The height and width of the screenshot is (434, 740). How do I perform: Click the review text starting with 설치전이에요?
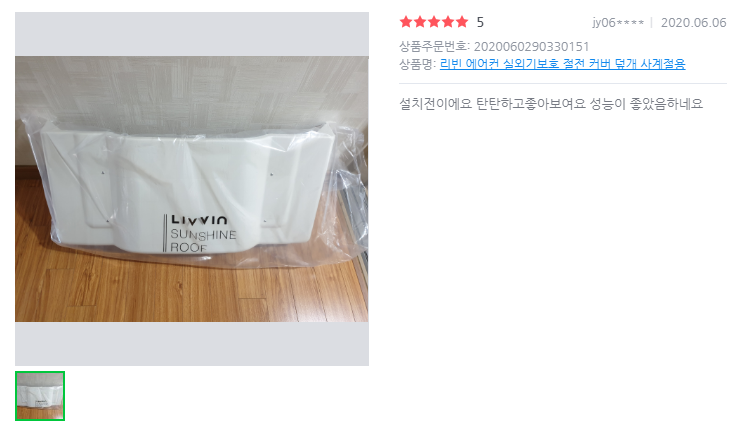[551, 103]
